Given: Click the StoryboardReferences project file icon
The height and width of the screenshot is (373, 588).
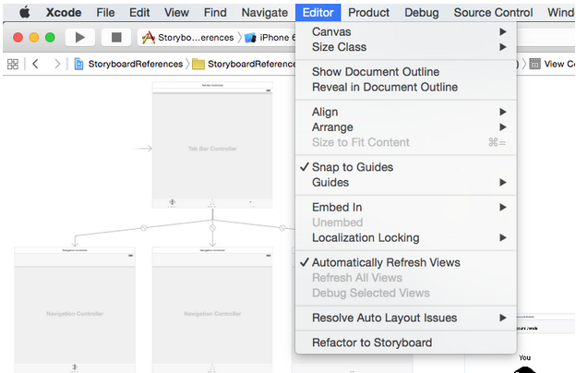Looking at the screenshot, I should click(x=79, y=64).
